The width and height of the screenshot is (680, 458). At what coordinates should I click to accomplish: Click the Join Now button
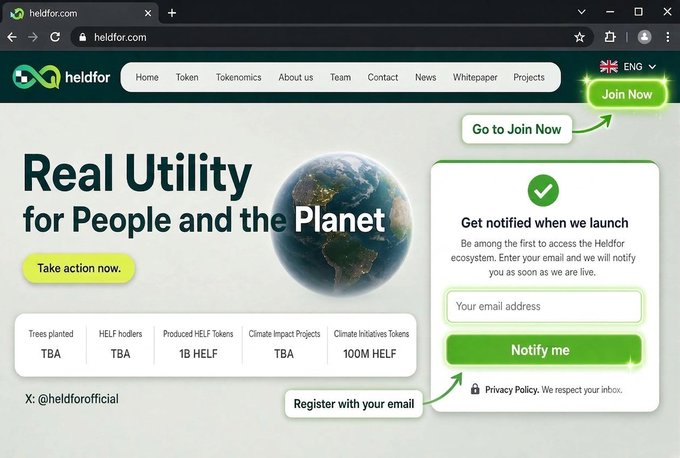(x=627, y=94)
